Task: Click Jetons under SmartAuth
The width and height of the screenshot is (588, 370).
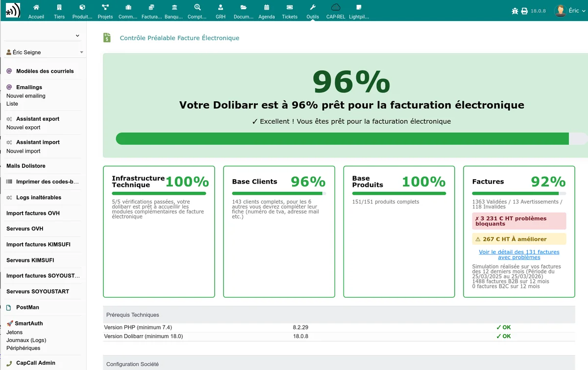Action: click(15, 332)
